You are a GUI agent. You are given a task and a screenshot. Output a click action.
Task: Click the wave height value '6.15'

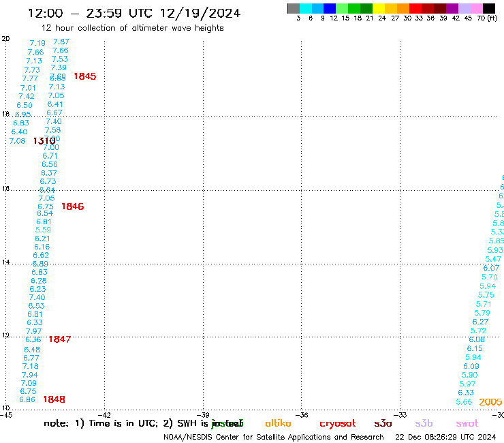(475, 348)
